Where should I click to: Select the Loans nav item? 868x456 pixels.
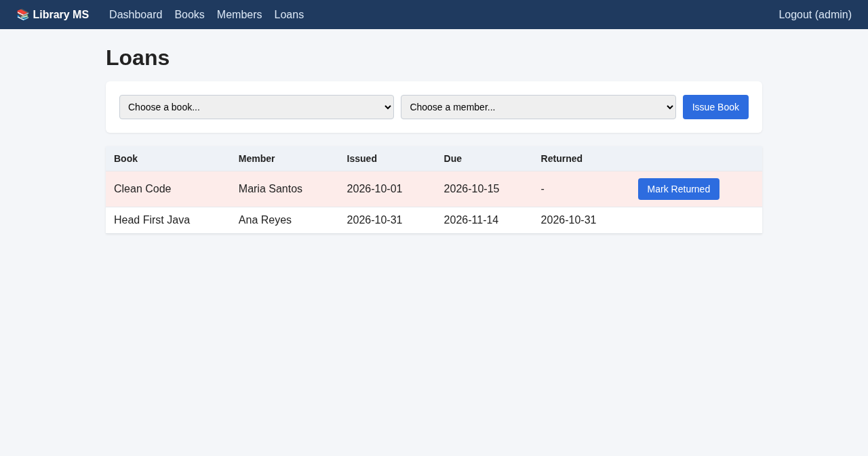[x=289, y=15]
